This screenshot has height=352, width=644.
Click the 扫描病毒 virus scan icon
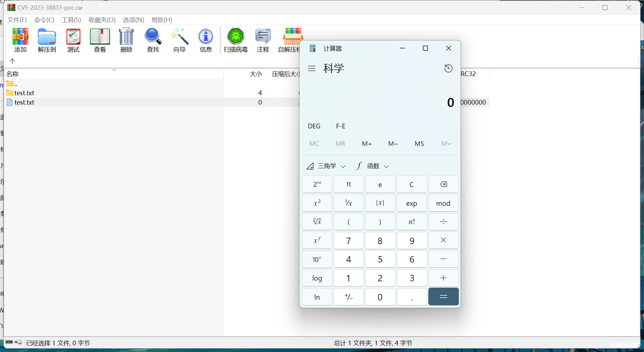(235, 40)
